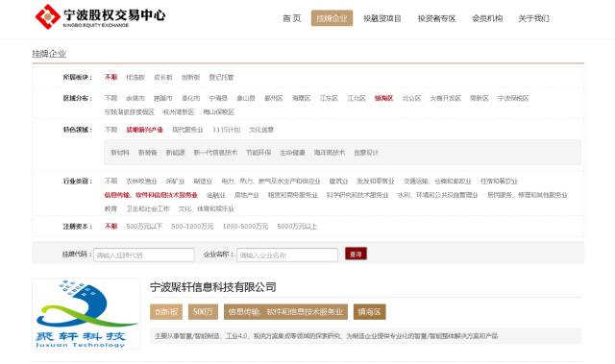The width and height of the screenshot is (615, 364).
Task: Choose 创新板 in the 所属板块 filter row
Action: point(190,77)
